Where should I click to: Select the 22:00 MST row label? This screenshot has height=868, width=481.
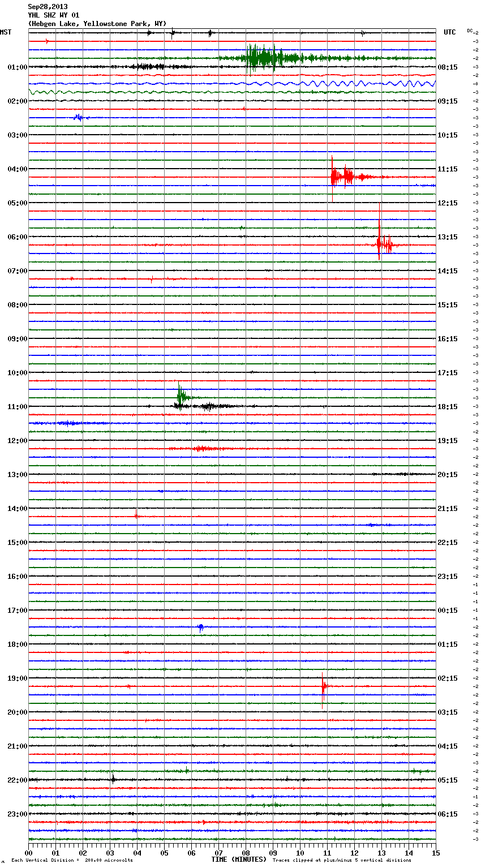coord(18,780)
